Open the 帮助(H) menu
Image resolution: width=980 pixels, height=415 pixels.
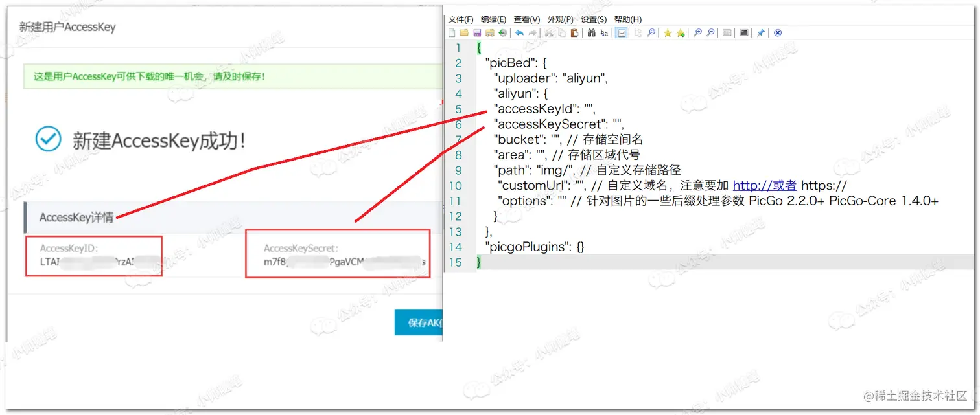point(627,19)
